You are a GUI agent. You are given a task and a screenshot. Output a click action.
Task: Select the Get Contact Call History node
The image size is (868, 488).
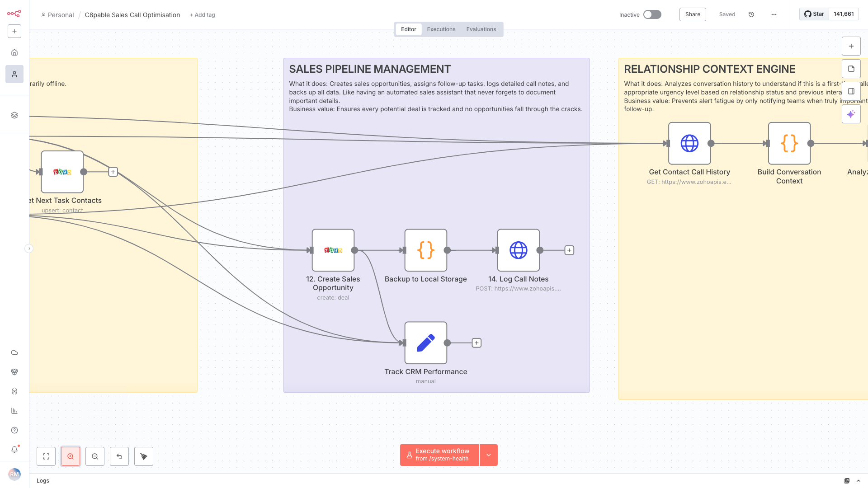point(689,143)
